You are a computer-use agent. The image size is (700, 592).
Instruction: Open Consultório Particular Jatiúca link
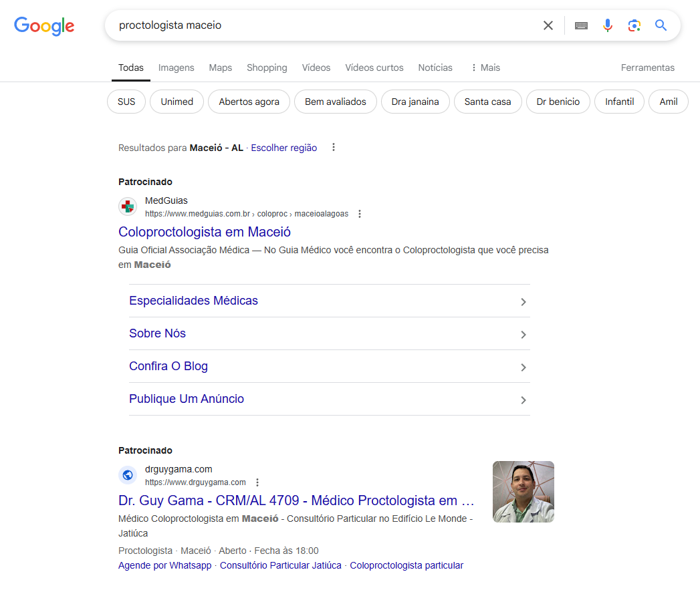pos(280,565)
